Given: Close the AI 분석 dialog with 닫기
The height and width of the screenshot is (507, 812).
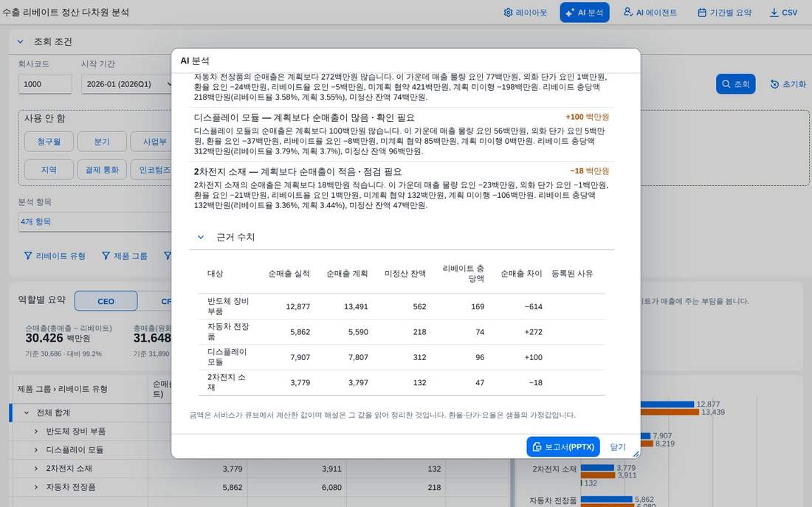Looking at the screenshot, I should (617, 447).
